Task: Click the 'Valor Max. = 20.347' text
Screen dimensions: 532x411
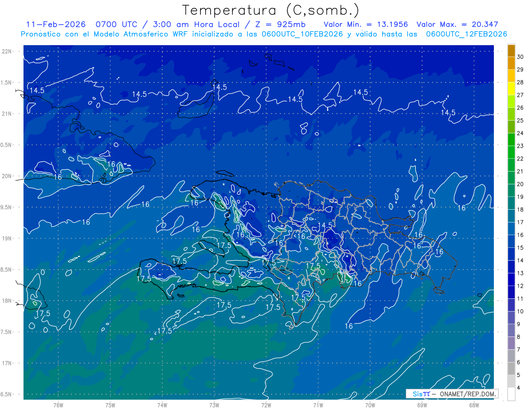Action: 458,24
